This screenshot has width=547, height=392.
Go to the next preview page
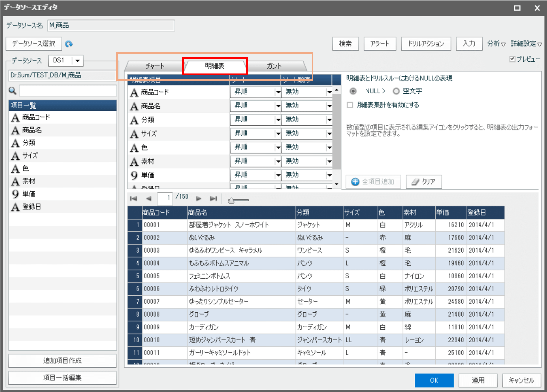click(x=199, y=198)
